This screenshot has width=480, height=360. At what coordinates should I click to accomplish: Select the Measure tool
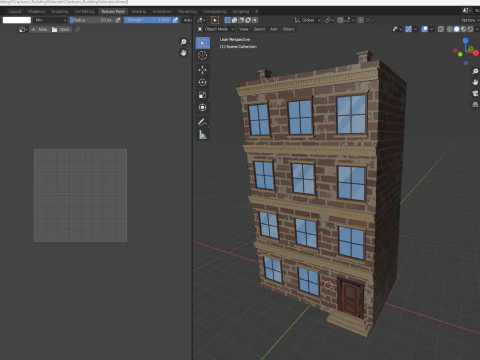coord(202,135)
